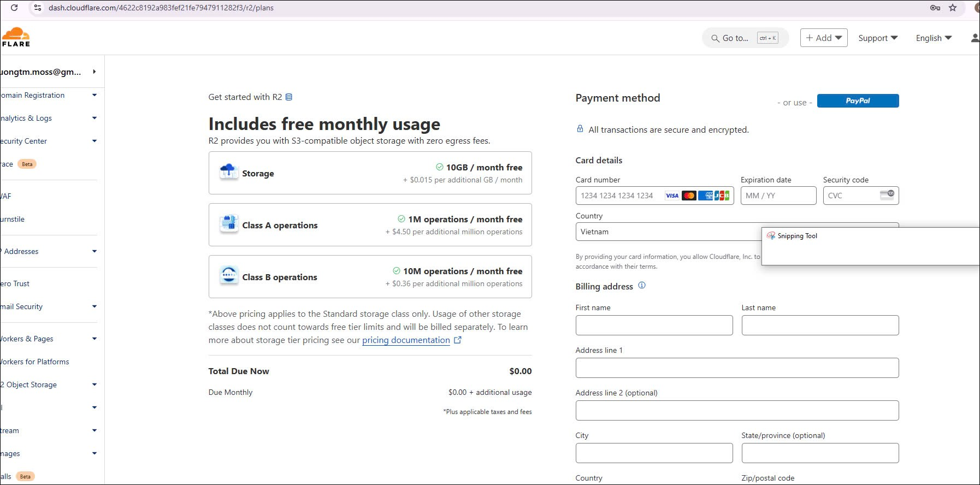This screenshot has height=485, width=980.
Task: Click the Cloudflare logo
Action: (x=15, y=37)
